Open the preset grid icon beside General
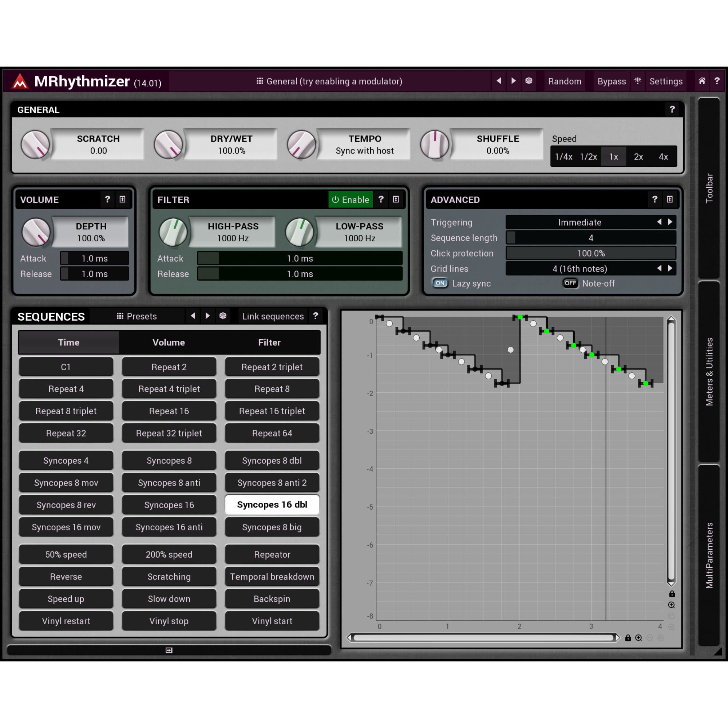 click(x=260, y=81)
